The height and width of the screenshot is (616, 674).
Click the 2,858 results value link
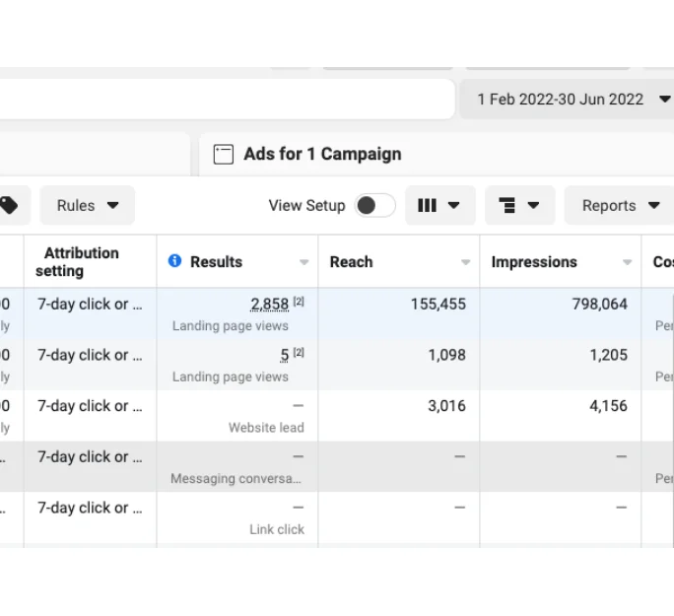point(270,305)
